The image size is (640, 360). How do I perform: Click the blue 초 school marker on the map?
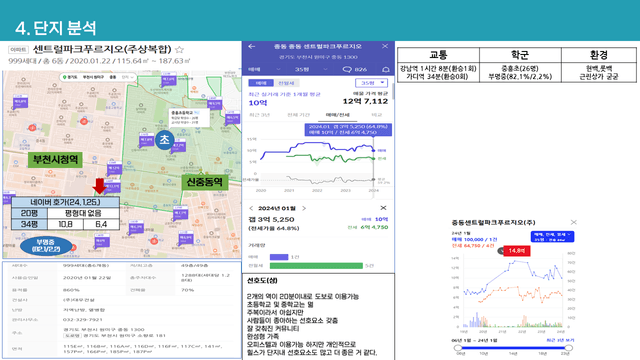click(164, 140)
